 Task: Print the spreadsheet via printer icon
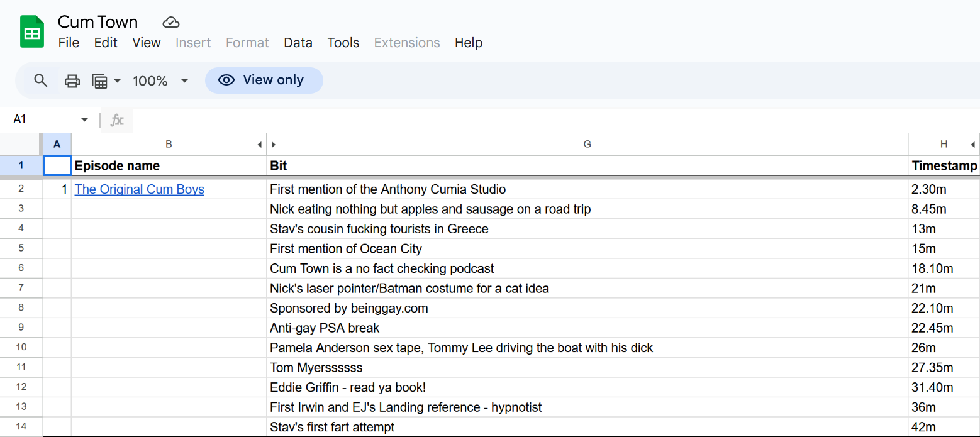pos(72,80)
